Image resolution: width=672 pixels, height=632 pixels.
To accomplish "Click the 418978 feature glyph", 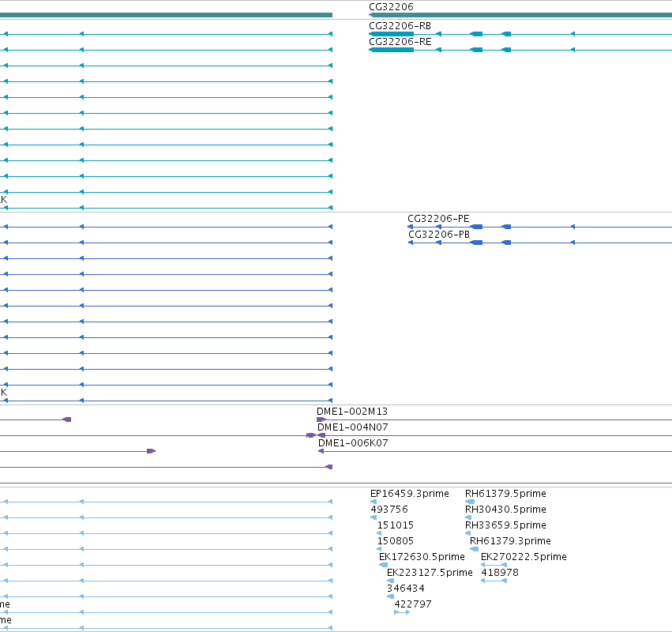I will click(x=494, y=581).
